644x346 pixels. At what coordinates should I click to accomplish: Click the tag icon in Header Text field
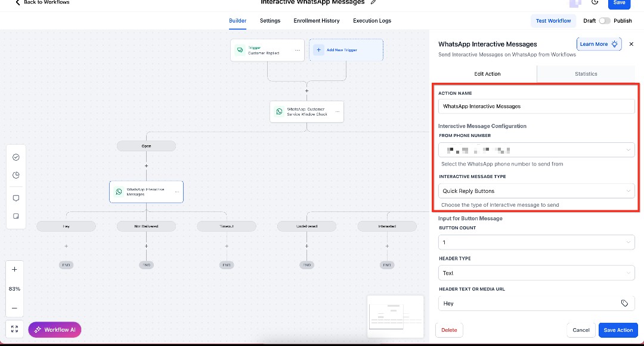pos(624,303)
